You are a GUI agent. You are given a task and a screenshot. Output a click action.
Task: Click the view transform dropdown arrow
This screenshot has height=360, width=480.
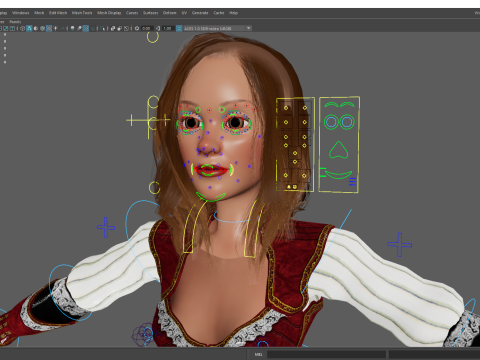pyautogui.click(x=248, y=28)
